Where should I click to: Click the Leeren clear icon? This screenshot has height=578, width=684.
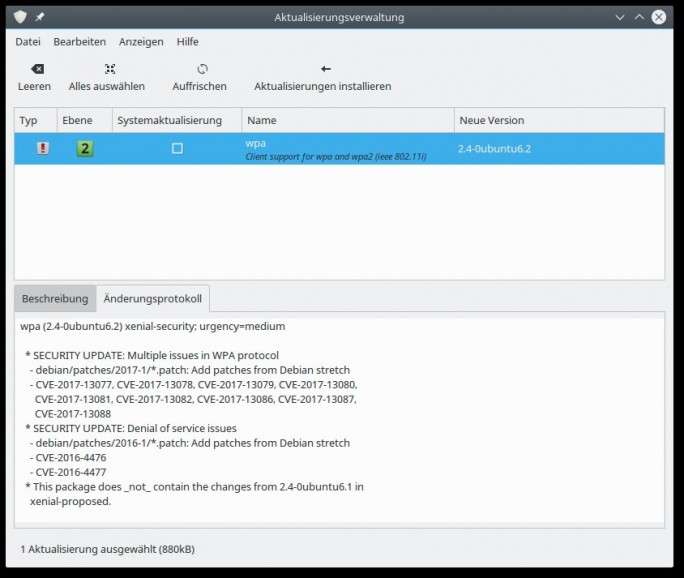pyautogui.click(x=38, y=69)
